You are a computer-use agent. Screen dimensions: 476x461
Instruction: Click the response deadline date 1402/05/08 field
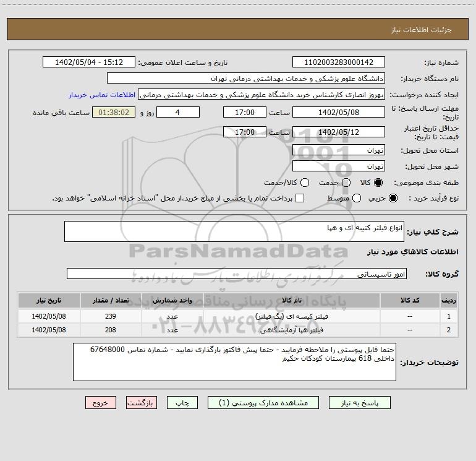point(339,112)
